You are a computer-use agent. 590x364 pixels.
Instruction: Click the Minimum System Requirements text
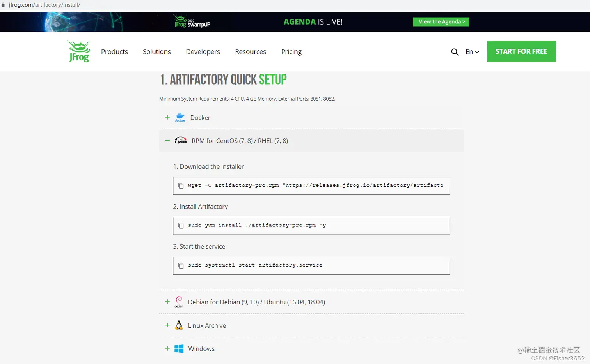coord(247,99)
